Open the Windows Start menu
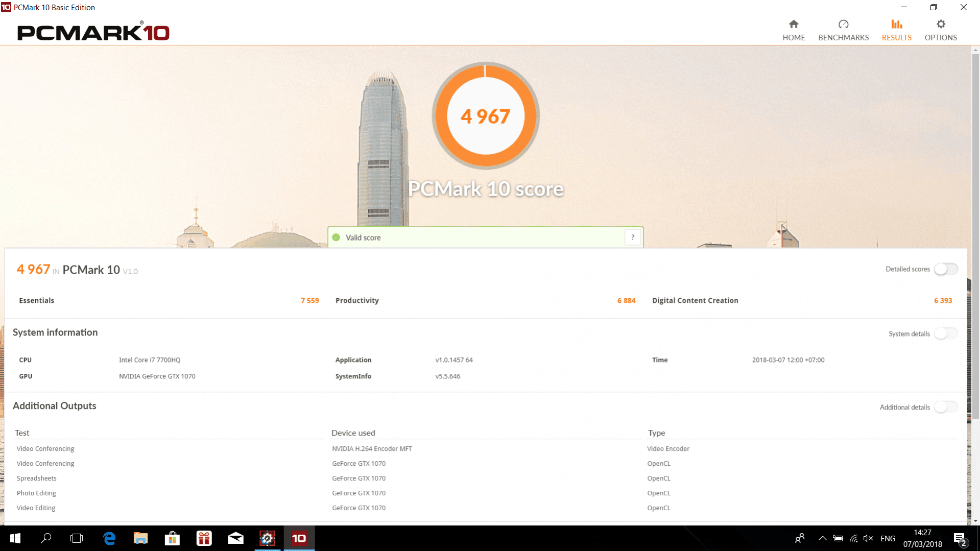The width and height of the screenshot is (980, 551). click(15, 538)
